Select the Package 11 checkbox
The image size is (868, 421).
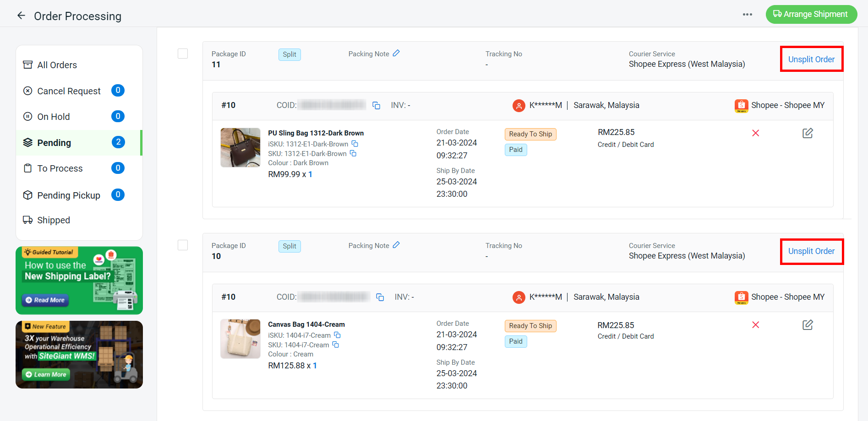click(x=183, y=54)
